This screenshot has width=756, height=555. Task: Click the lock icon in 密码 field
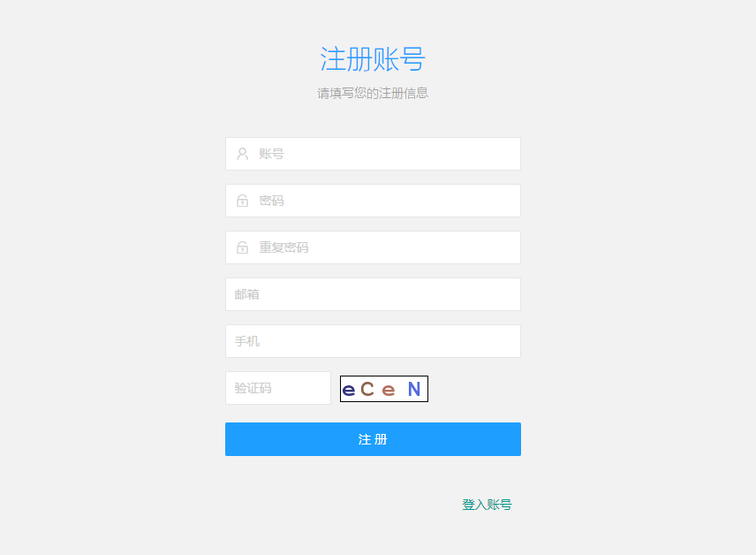point(243,201)
